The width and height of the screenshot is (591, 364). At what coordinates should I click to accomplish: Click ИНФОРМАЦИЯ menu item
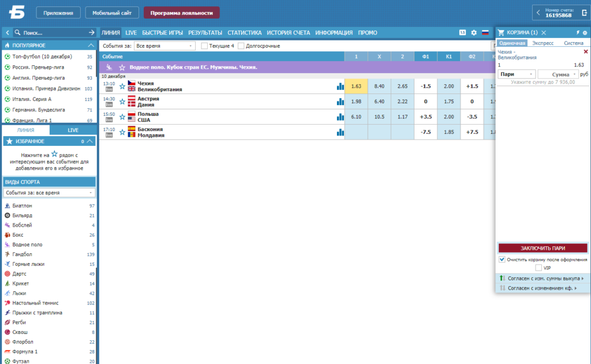[x=334, y=33]
